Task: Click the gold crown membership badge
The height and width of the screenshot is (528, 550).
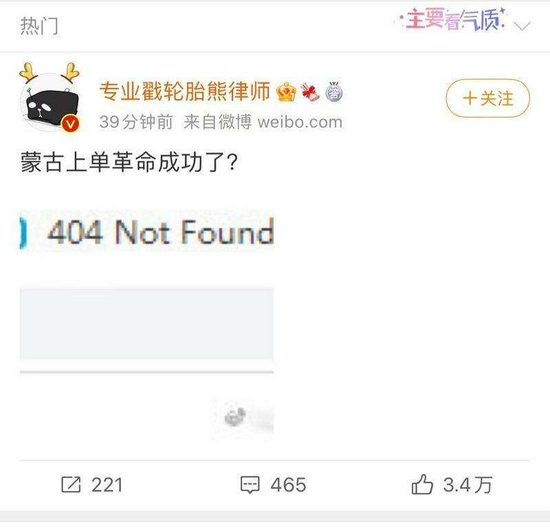Action: pos(286,92)
